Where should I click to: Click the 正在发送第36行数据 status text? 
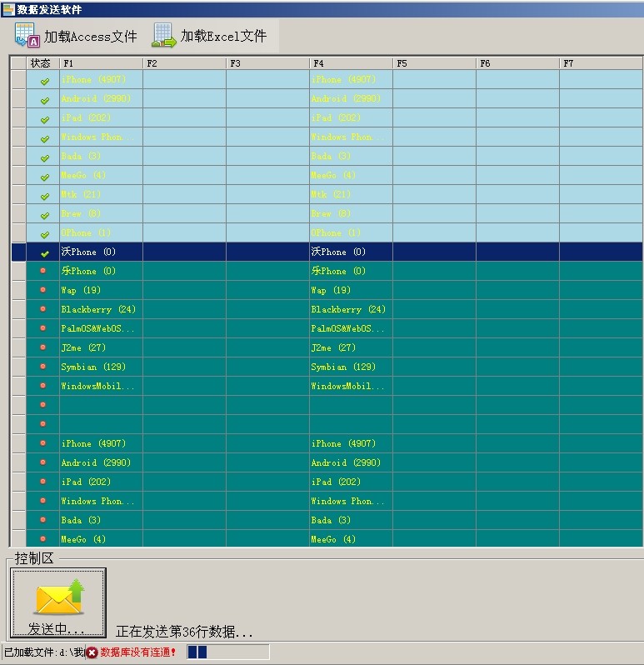184,632
